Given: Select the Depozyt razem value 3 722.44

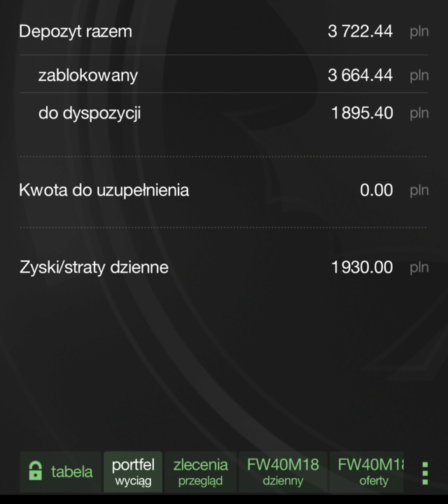Looking at the screenshot, I should (360, 31).
